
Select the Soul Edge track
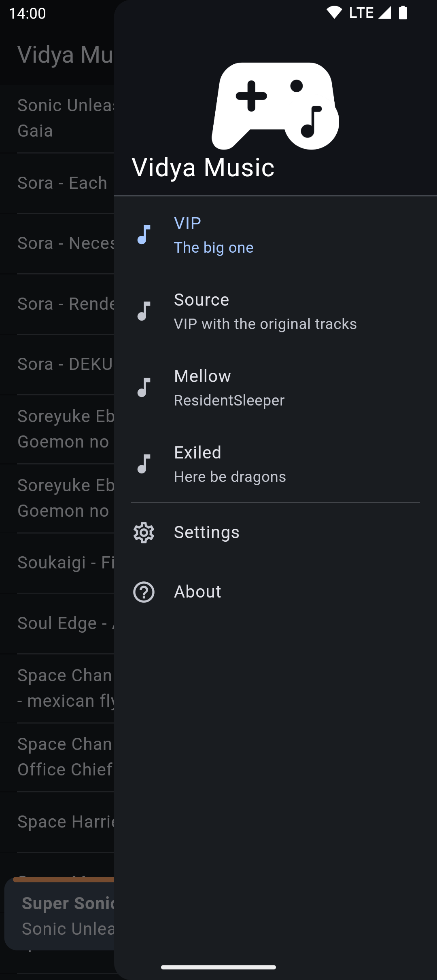[65, 623]
